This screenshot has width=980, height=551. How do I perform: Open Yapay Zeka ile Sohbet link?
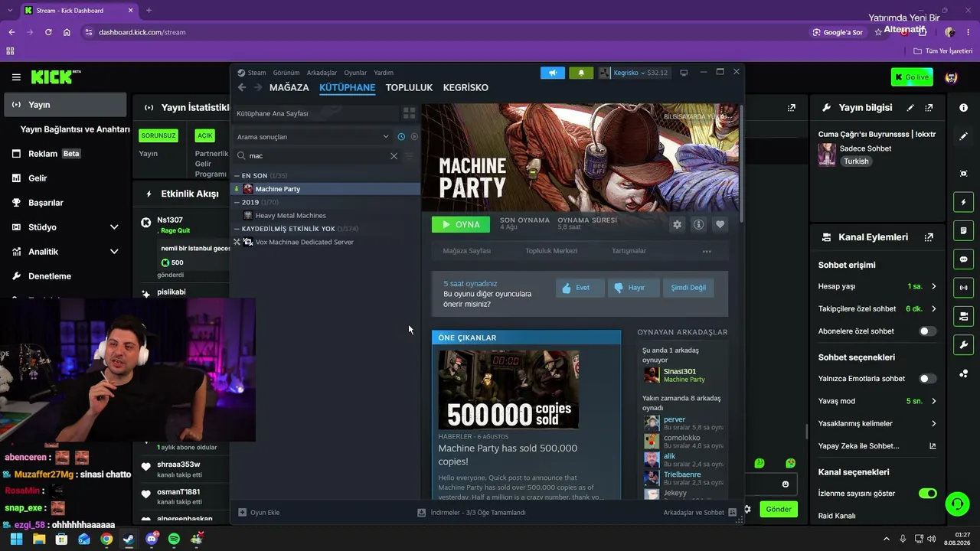click(877, 446)
